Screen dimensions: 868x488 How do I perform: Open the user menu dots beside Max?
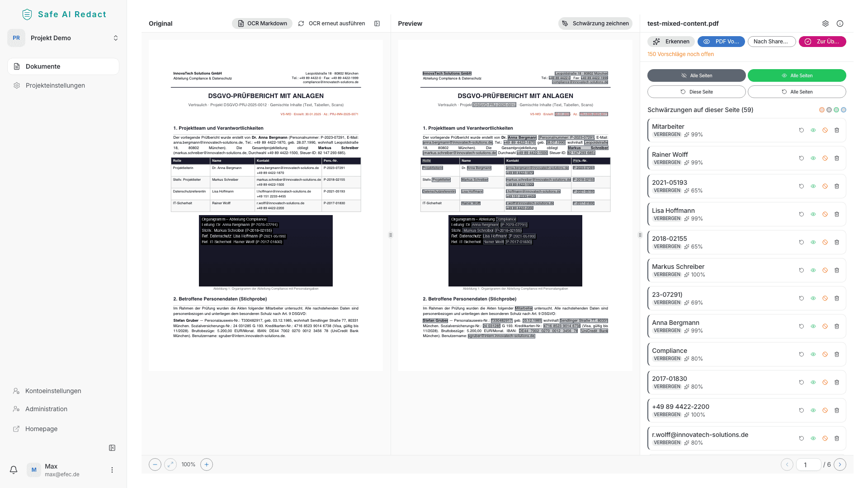tap(112, 470)
